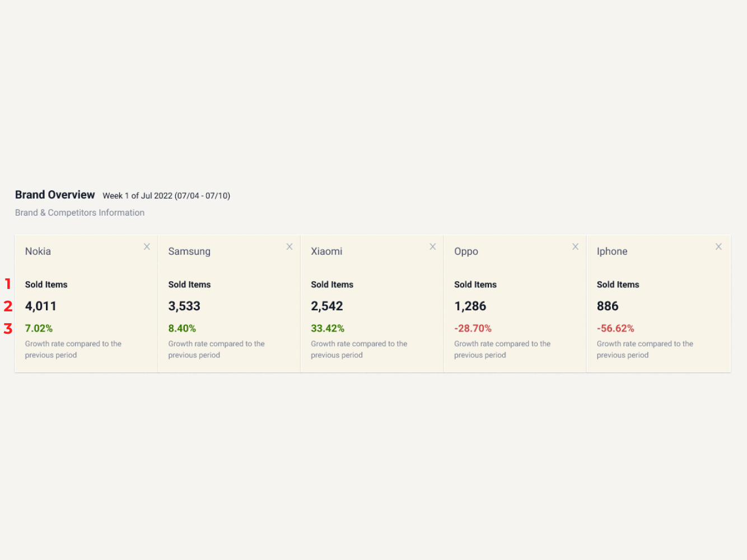Remove the Oppo competitor card
The width and height of the screenshot is (747, 560).
click(x=575, y=246)
